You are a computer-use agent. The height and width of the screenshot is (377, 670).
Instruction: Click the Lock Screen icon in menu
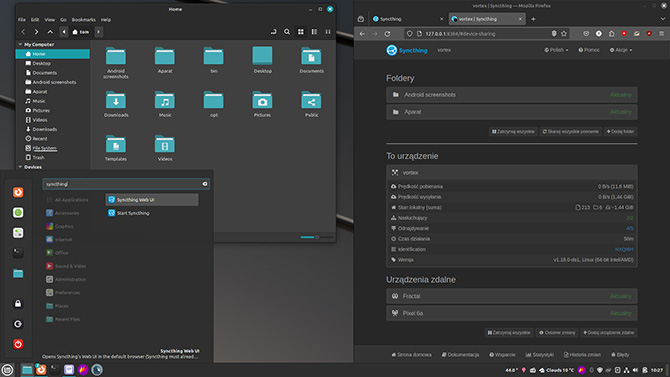tap(18, 303)
